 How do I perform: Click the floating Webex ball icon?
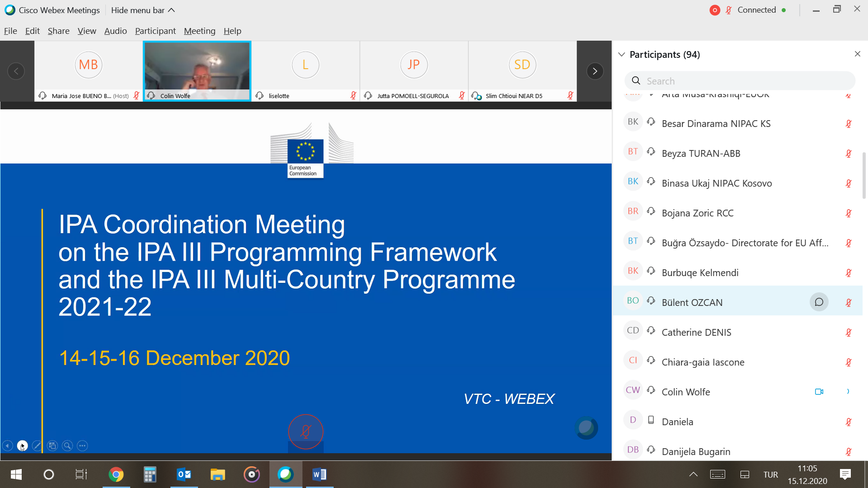[x=586, y=428]
